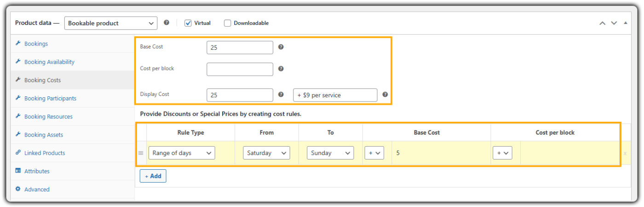This screenshot has height=207, width=644.
Task: Click the wrench icon beside Booking Costs
Action: click(18, 80)
